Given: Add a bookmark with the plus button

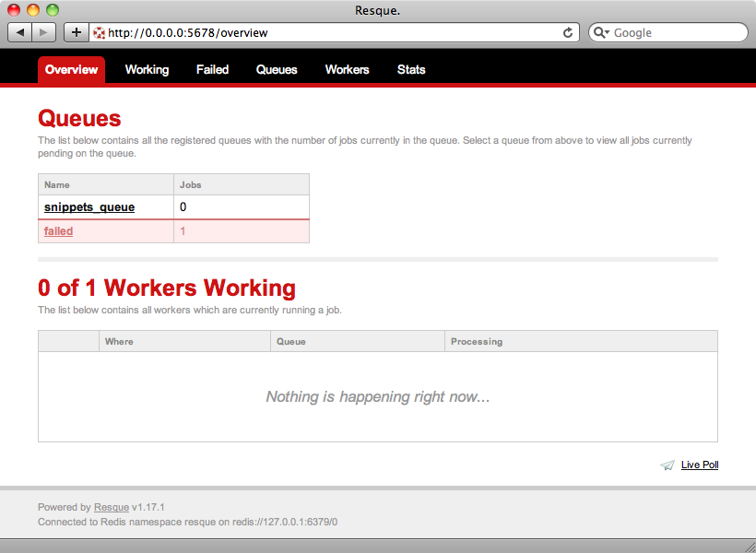Looking at the screenshot, I should 77,32.
